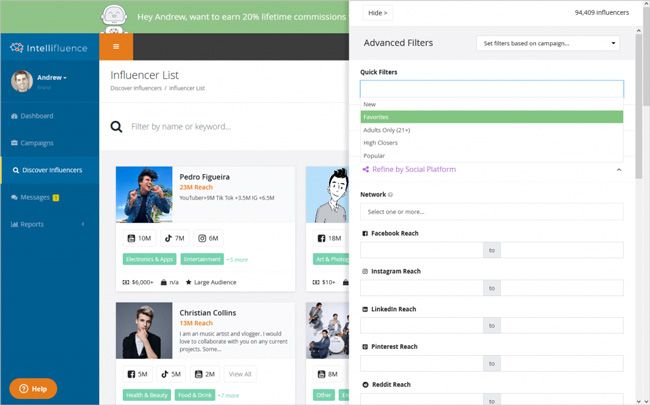Open Christian Collins's name link
Image resolution: width=650 pixels, height=405 pixels.
208,313
